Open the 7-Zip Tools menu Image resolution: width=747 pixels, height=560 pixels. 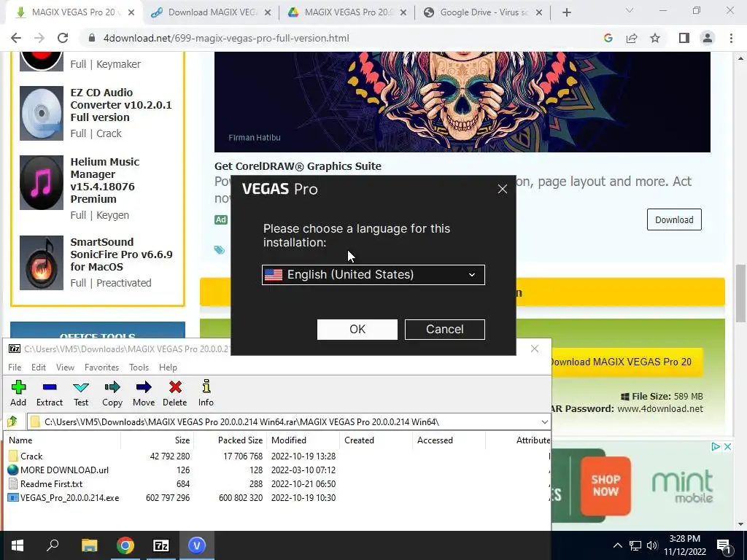tap(139, 367)
